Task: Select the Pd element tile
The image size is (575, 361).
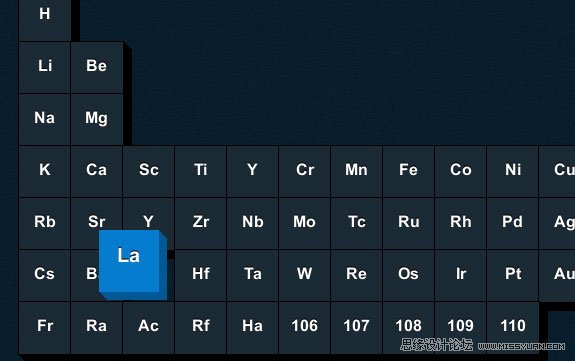Action: click(x=513, y=223)
